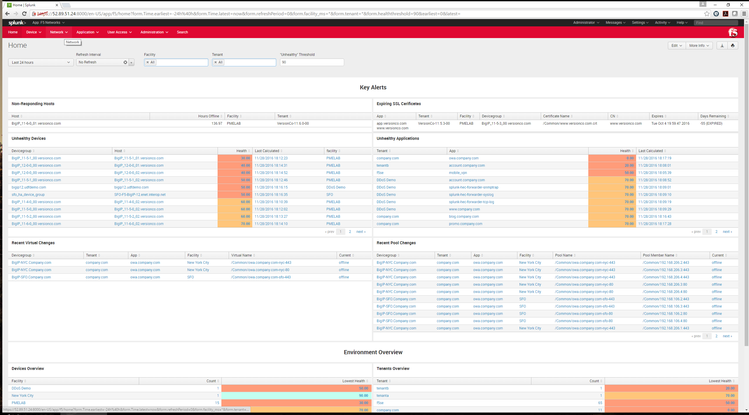This screenshot has width=749, height=415.
Task: Remove the 'All' token from Facility filter
Action: pos(147,62)
